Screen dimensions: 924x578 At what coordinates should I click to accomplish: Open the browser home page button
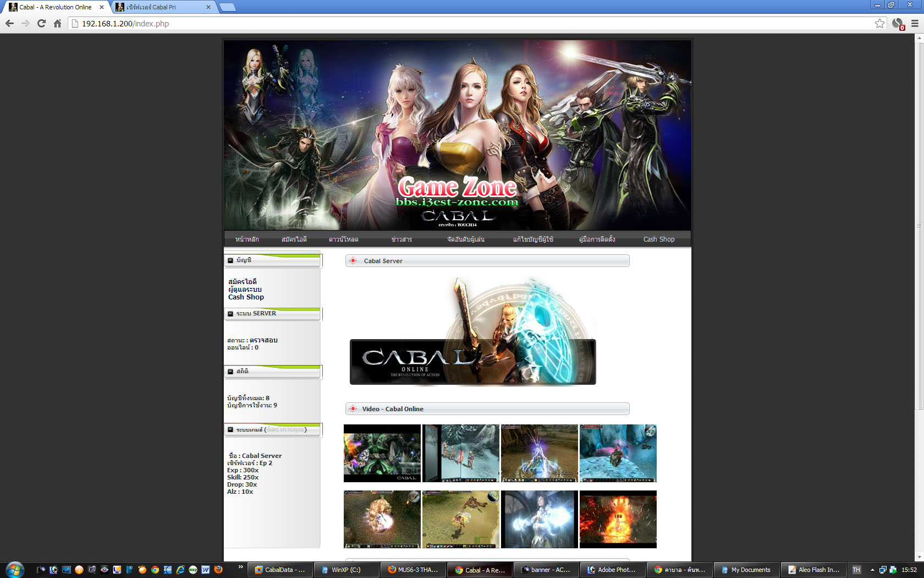(x=57, y=24)
